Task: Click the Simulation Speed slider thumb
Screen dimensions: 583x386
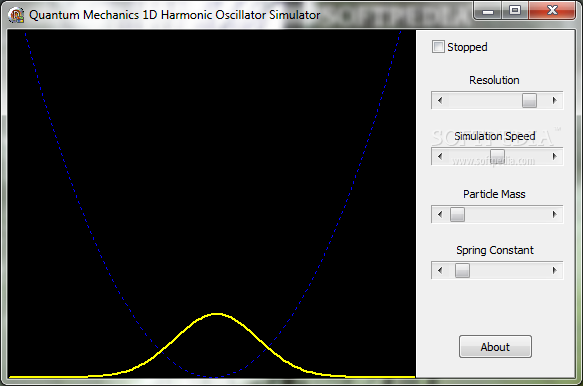Action: click(x=497, y=157)
